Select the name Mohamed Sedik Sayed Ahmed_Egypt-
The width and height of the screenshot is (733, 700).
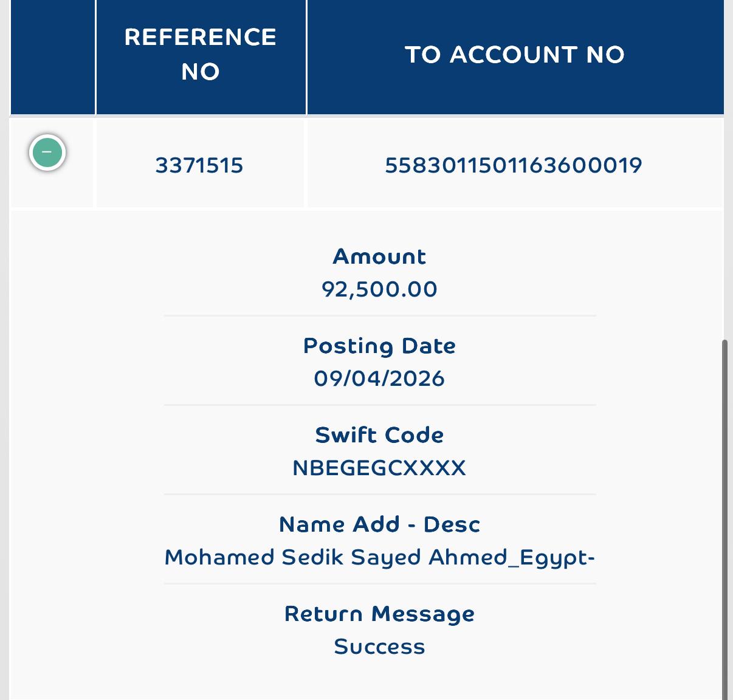[379, 557]
